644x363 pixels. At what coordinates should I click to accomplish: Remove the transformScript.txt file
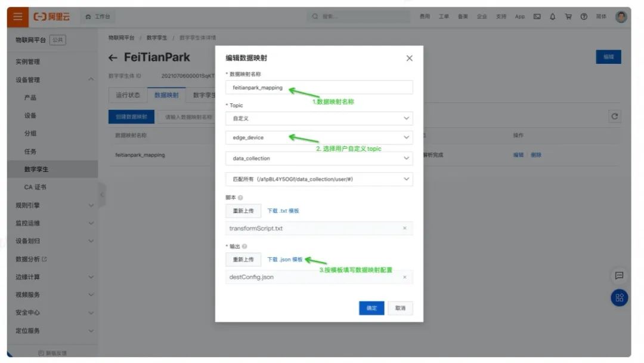(404, 228)
